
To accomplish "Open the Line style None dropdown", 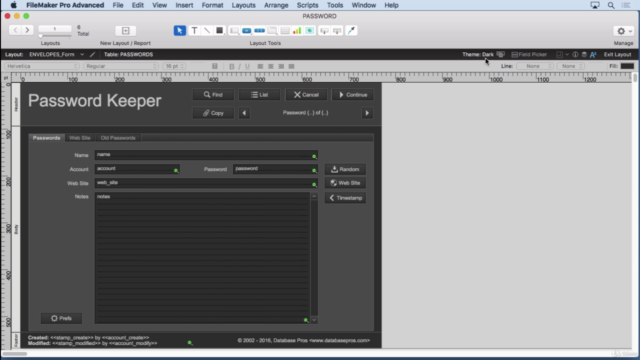I will click(x=535, y=66).
